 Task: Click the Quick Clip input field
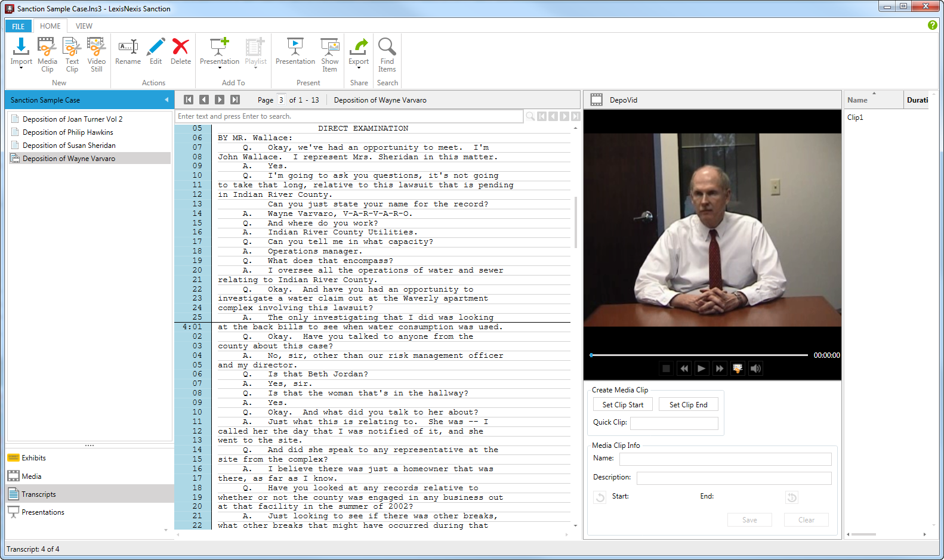[x=674, y=423]
